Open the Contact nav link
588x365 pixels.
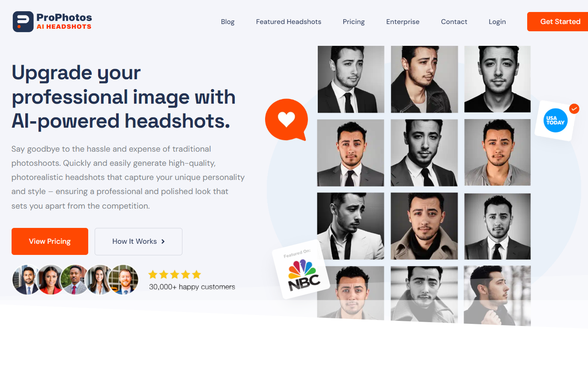454,22
